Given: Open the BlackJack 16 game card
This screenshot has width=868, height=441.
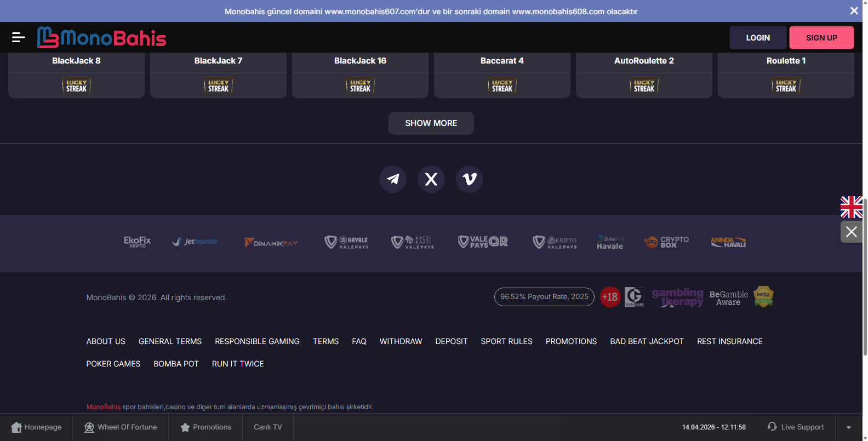Looking at the screenshot, I should pyautogui.click(x=360, y=75).
